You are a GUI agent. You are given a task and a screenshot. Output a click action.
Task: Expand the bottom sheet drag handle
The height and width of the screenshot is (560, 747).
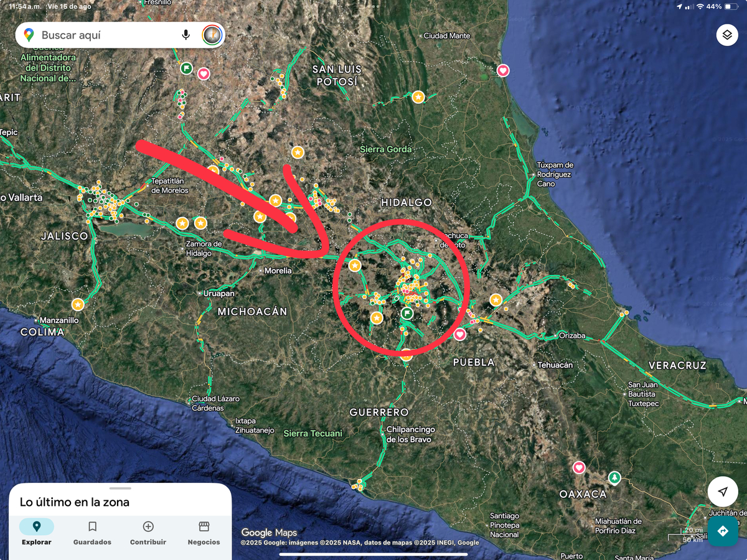click(120, 488)
